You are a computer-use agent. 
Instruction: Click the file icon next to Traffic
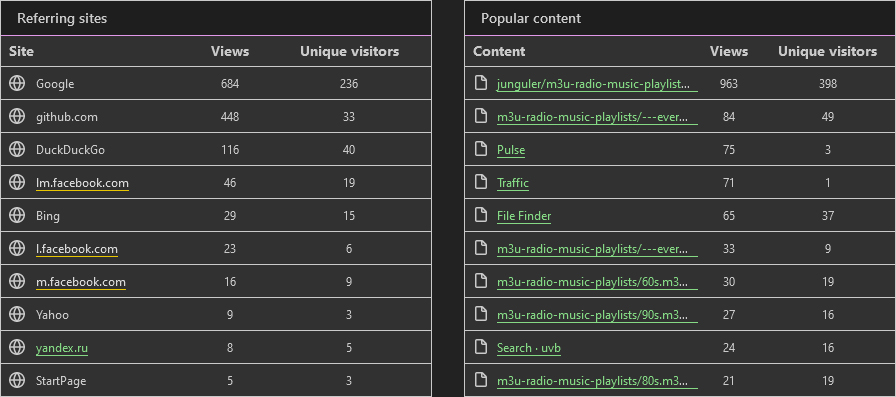click(482, 183)
